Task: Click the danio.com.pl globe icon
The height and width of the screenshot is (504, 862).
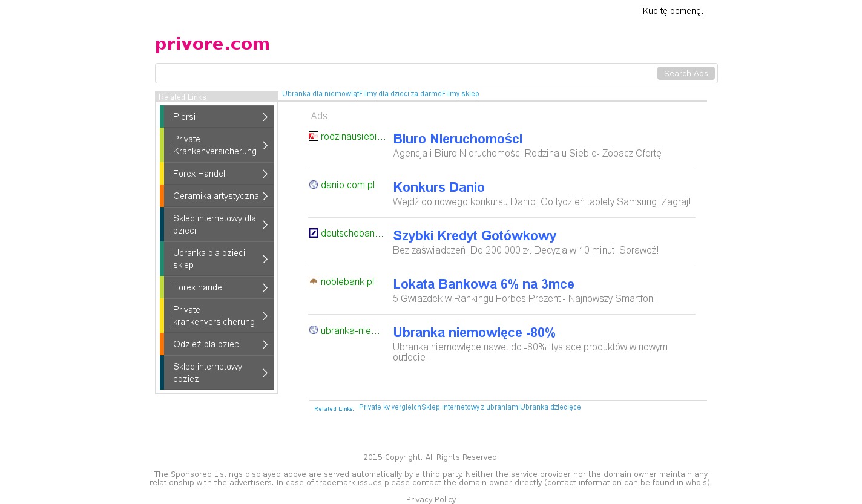Action: click(313, 185)
